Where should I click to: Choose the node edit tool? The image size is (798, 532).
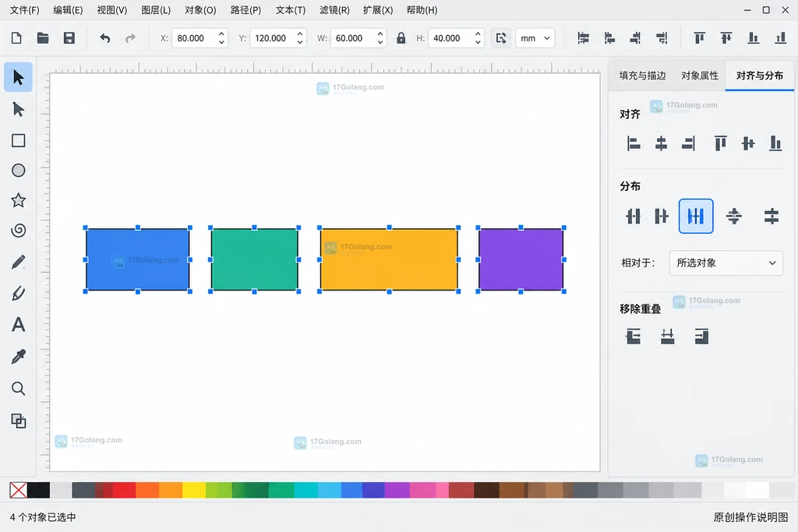point(19,109)
